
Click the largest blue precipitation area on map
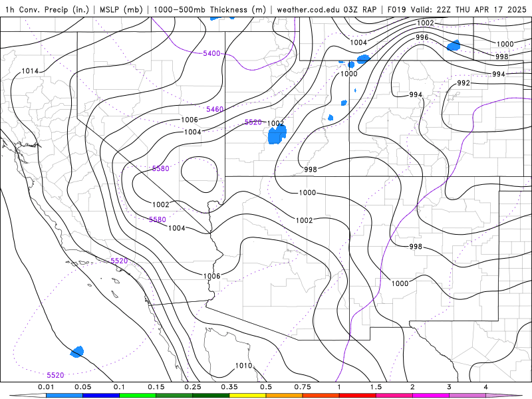tap(277, 135)
